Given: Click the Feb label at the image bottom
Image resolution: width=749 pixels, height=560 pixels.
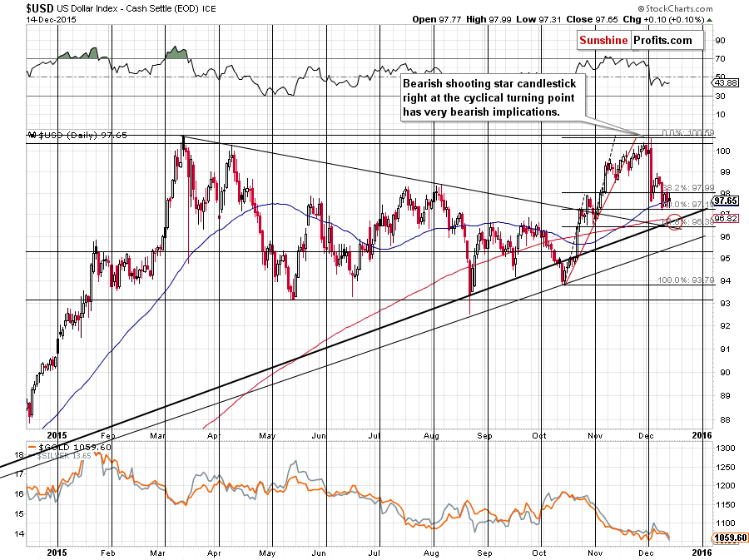Looking at the screenshot, I should (x=108, y=553).
